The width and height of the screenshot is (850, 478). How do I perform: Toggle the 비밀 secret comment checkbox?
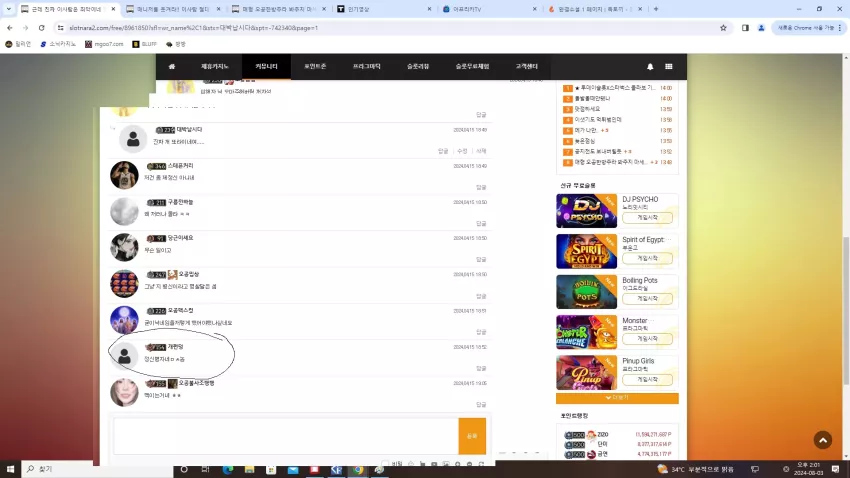(x=385, y=464)
